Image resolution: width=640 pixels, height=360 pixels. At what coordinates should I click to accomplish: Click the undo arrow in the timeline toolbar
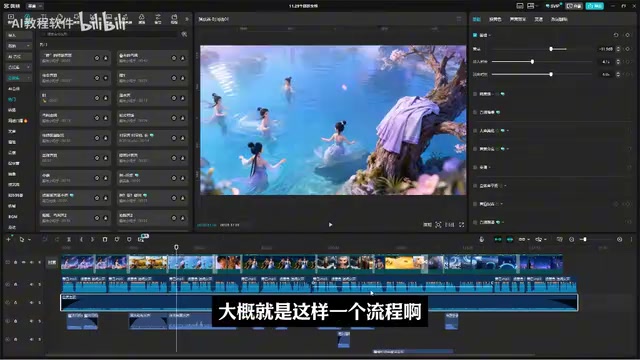45,240
